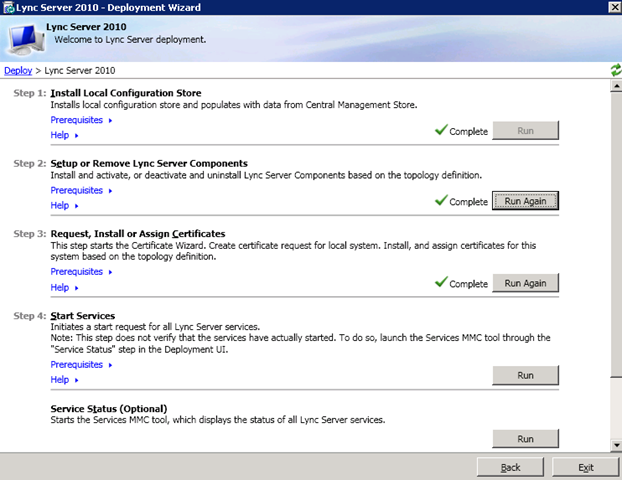Go Back to the previous page
This screenshot has height=480, width=622.
pyautogui.click(x=510, y=467)
